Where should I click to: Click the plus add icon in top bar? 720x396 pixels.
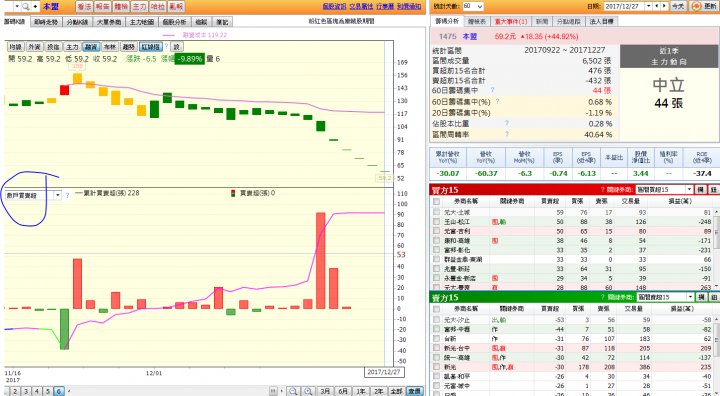(35, 6)
